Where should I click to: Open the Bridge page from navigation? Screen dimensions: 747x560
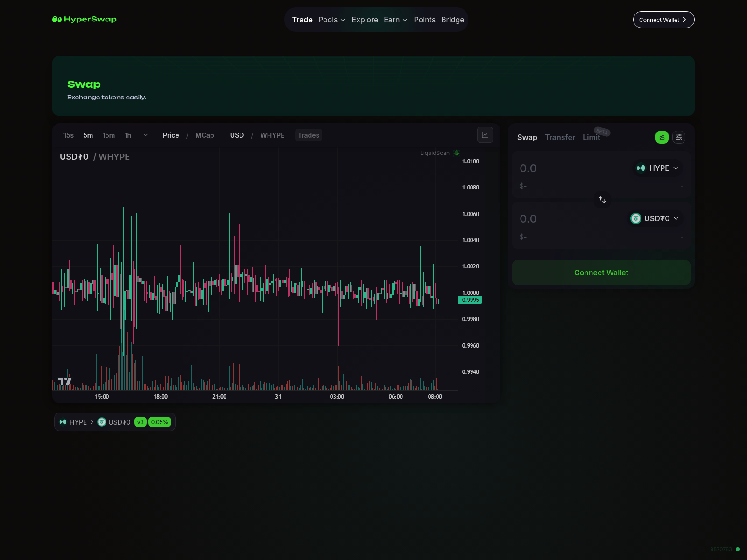[452, 20]
